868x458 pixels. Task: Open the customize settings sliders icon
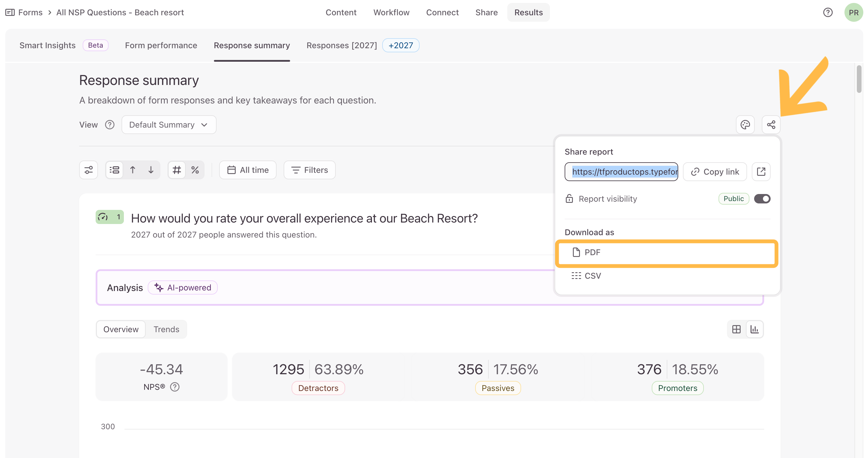89,170
